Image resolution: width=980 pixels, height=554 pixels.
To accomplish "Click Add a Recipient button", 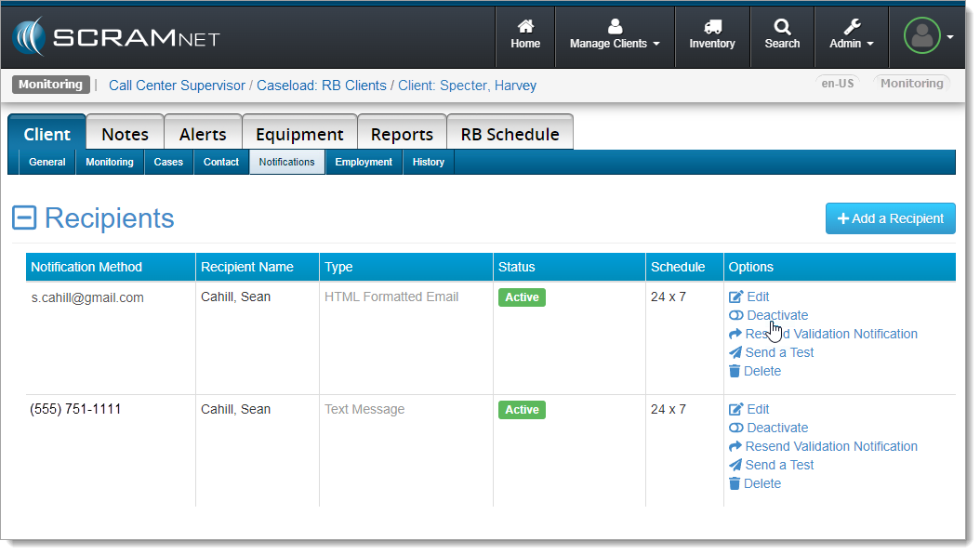I will (890, 218).
